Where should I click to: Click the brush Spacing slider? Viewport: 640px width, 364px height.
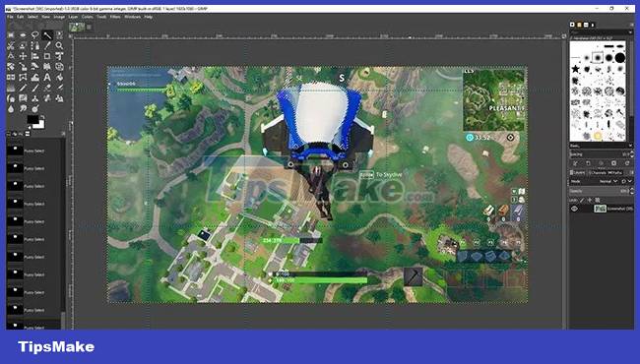(x=600, y=154)
